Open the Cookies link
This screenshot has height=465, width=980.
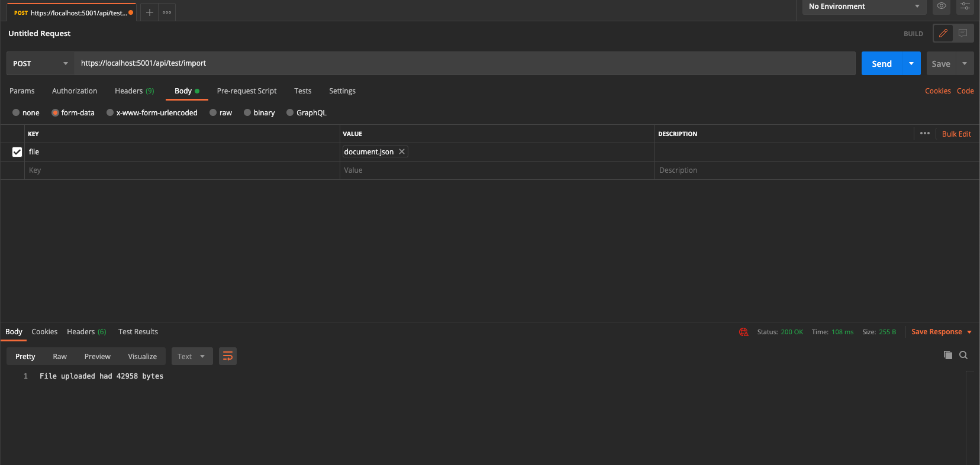938,91
